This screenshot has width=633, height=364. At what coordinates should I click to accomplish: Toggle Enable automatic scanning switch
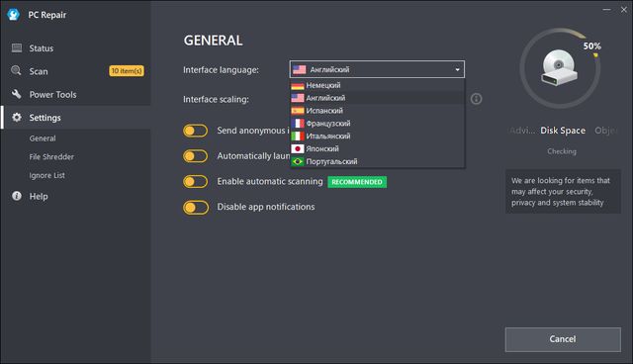pyautogui.click(x=196, y=182)
